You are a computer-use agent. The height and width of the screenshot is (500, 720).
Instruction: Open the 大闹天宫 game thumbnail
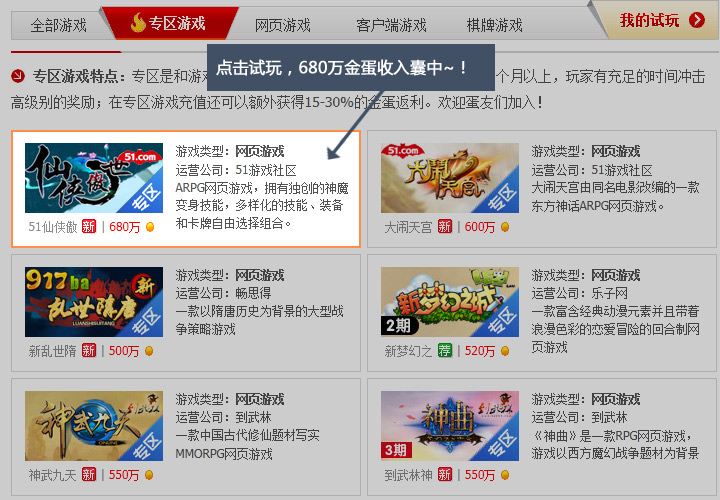(x=450, y=178)
